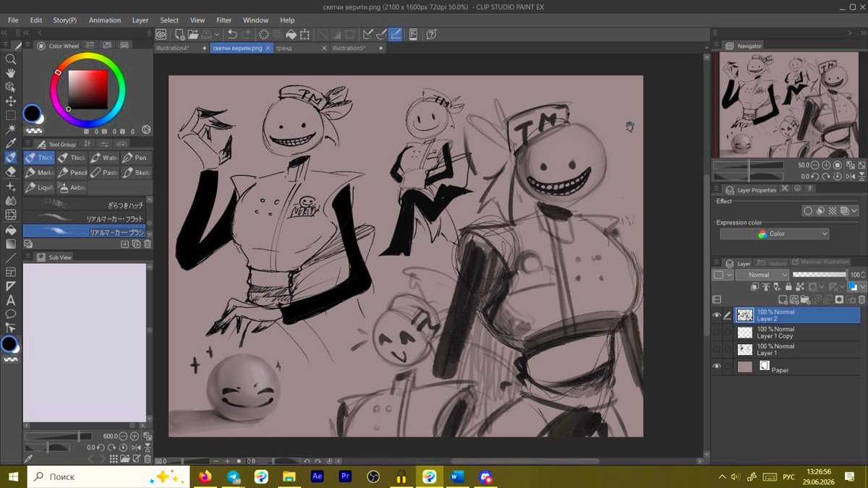
Task: Switch to the тренд document tab
Action: coord(300,48)
